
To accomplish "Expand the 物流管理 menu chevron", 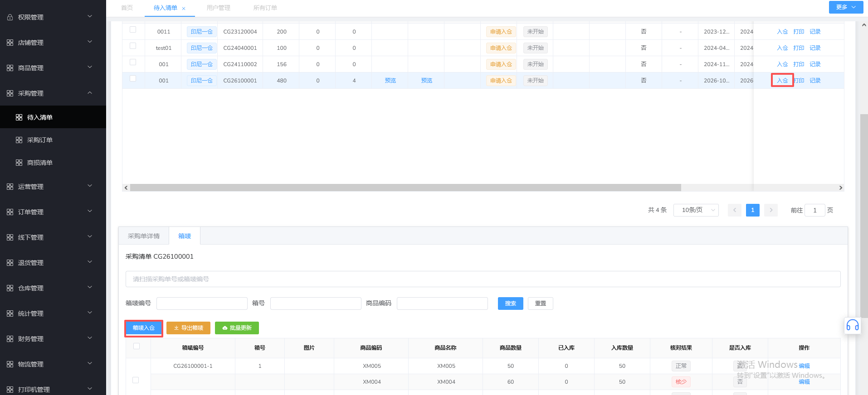I will 90,364.
